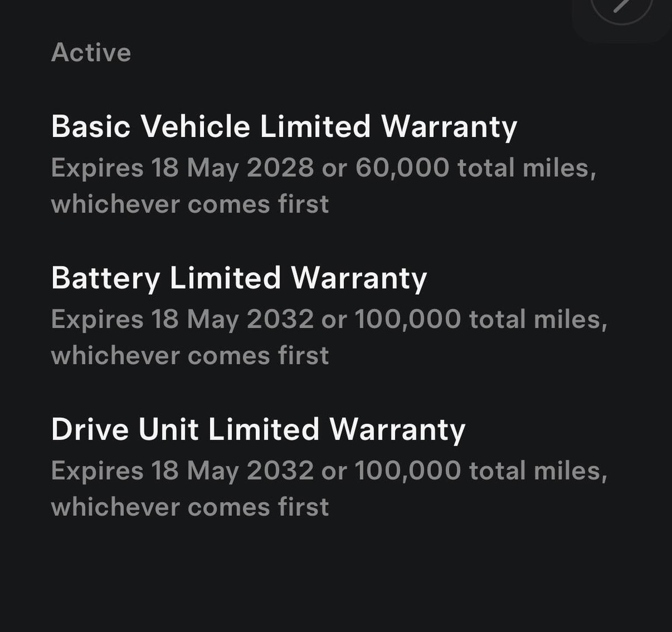
Task: Click the 18 May 2028 expiry date
Action: click(x=232, y=168)
